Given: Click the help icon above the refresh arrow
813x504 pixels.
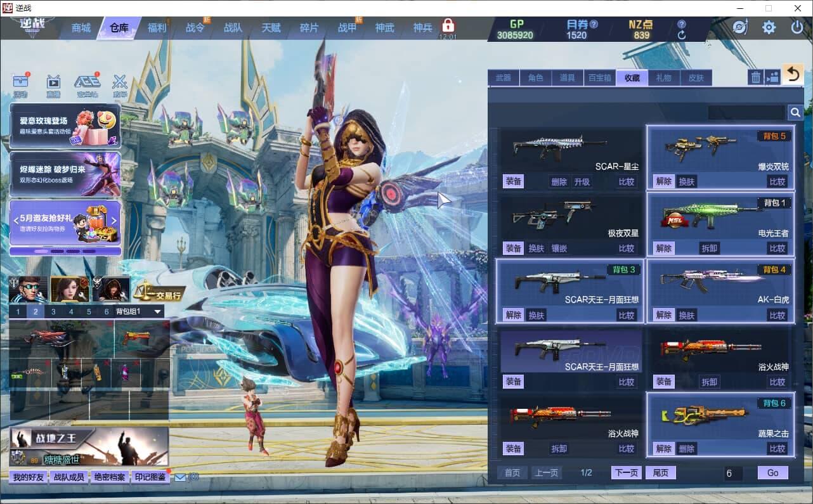Looking at the screenshot, I should (x=682, y=24).
